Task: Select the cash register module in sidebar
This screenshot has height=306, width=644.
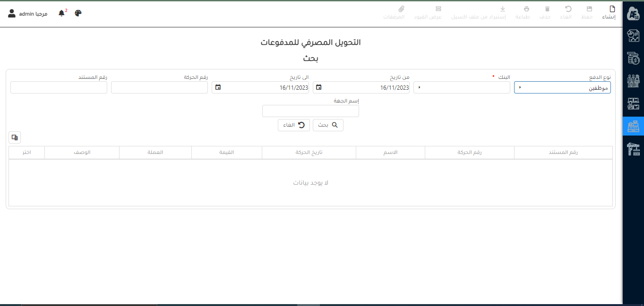Action: pos(633,126)
